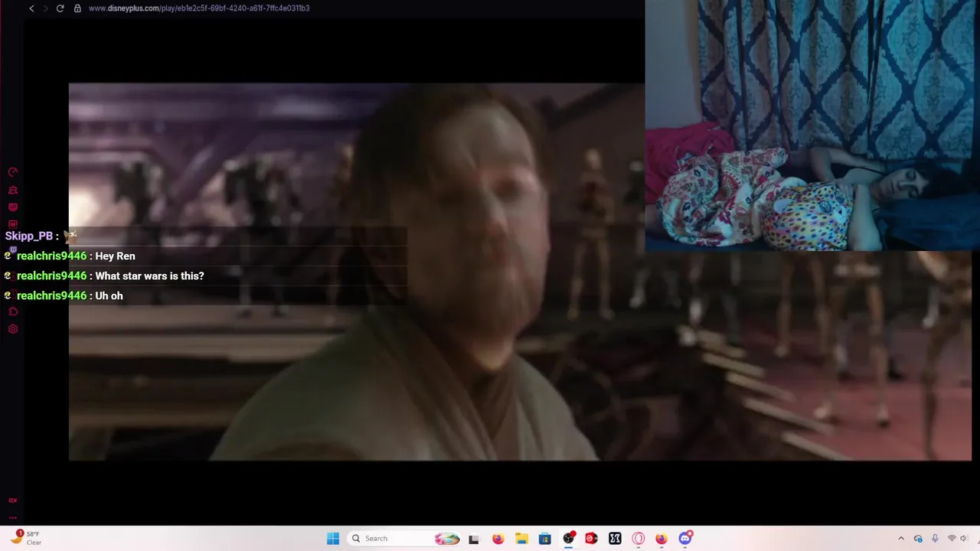Open the Windows Start menu

click(333, 539)
